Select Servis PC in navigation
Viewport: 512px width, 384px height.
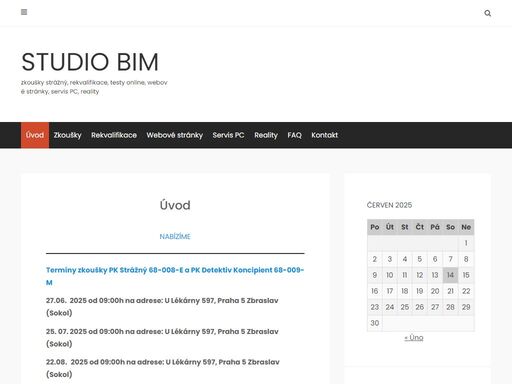tap(228, 135)
